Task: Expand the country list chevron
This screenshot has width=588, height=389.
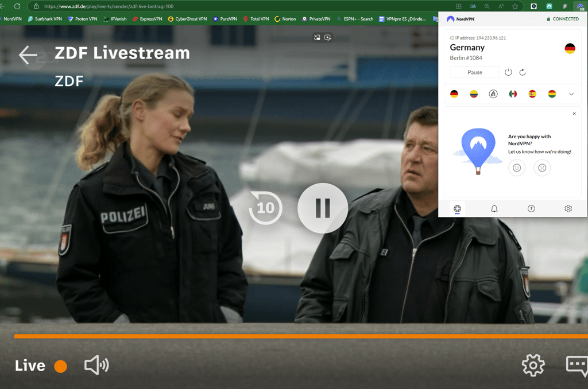Action: (571, 94)
